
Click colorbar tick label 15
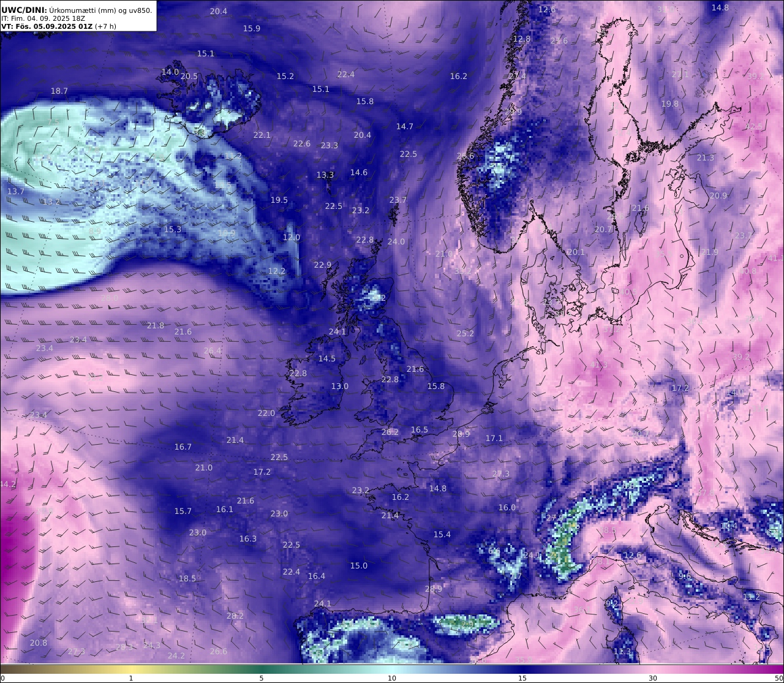(522, 678)
